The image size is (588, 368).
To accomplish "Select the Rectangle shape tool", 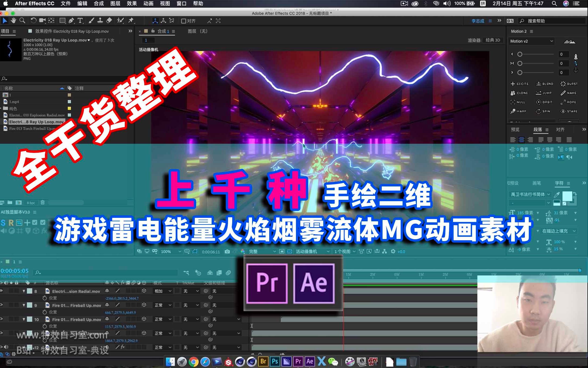I will [x=62, y=21].
